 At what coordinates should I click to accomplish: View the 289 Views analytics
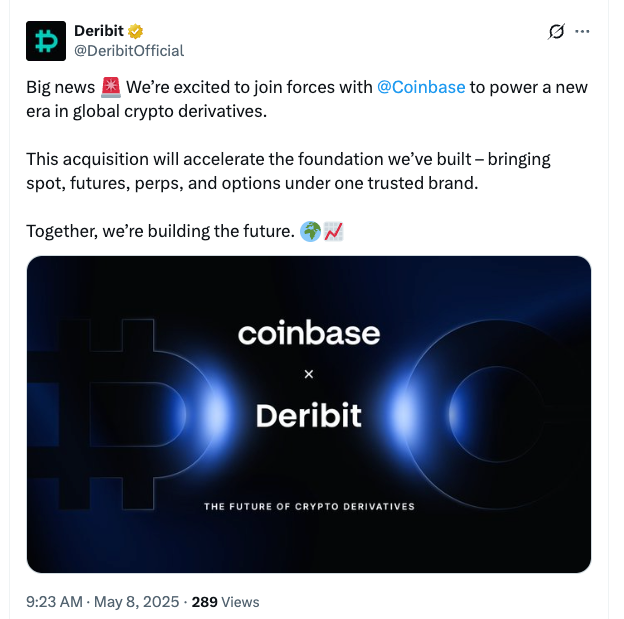point(225,602)
